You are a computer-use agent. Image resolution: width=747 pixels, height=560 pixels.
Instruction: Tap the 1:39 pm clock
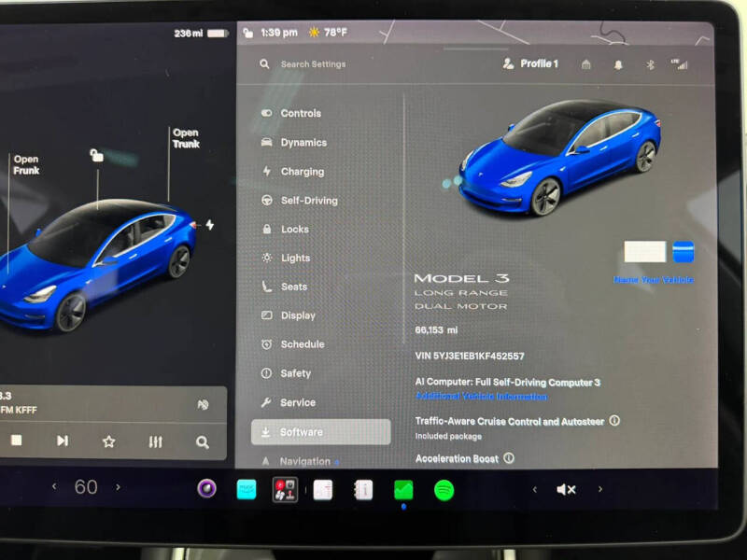[x=279, y=33]
